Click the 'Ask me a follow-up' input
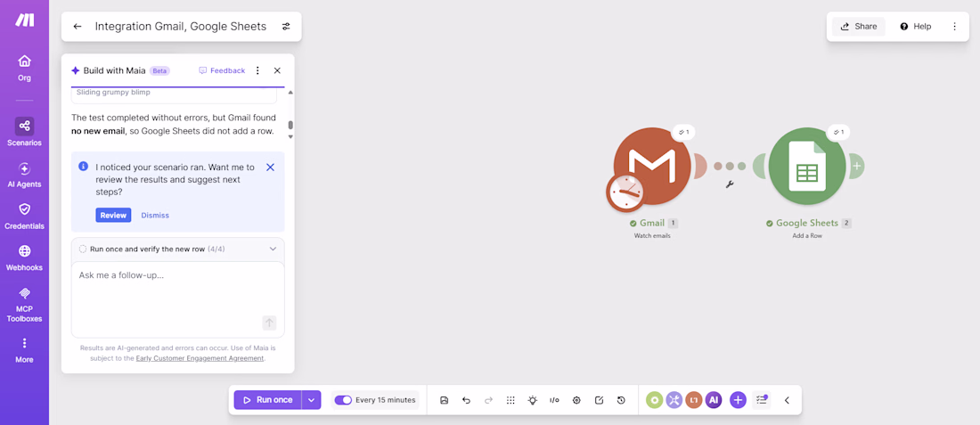The image size is (980, 425). click(177, 299)
